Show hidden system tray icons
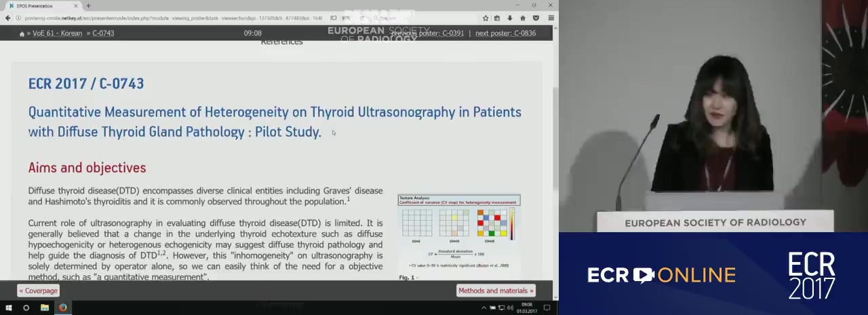Screen dimensions: 868x315 (x=484, y=308)
